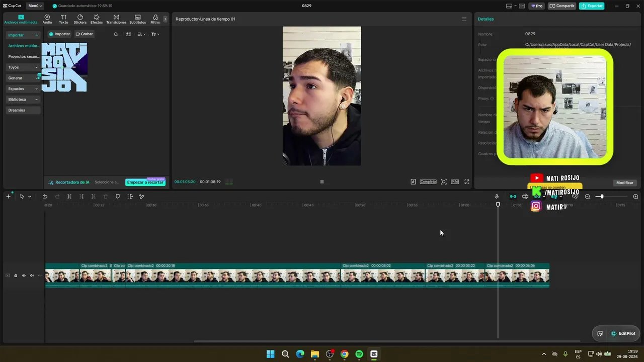Click the Exportar button
644x362 pixels.
[592, 6]
